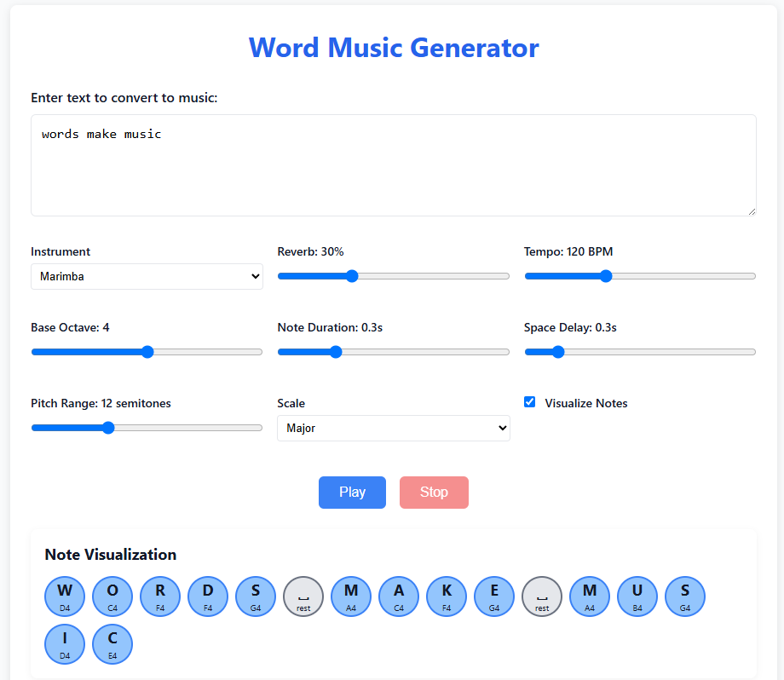Open the Instrument dropdown showing Marimba

tap(147, 276)
